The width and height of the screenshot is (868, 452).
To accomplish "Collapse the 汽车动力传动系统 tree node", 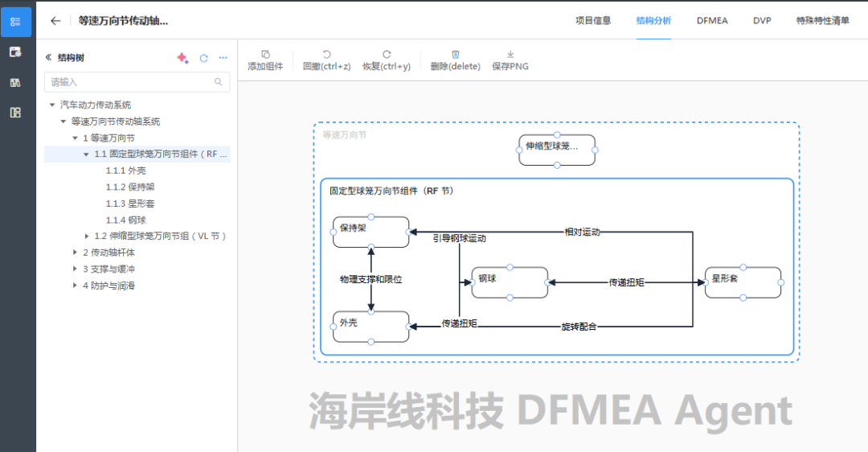I will (x=52, y=105).
